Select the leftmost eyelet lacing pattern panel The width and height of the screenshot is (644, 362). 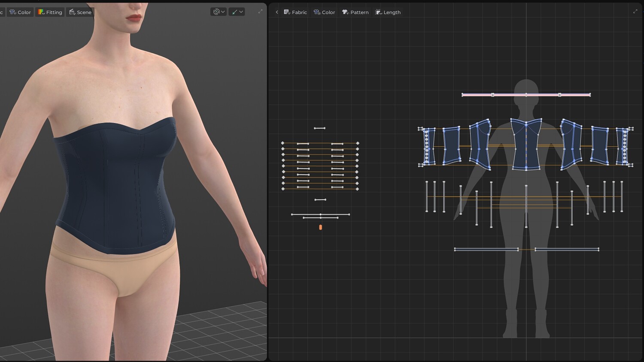coord(428,146)
